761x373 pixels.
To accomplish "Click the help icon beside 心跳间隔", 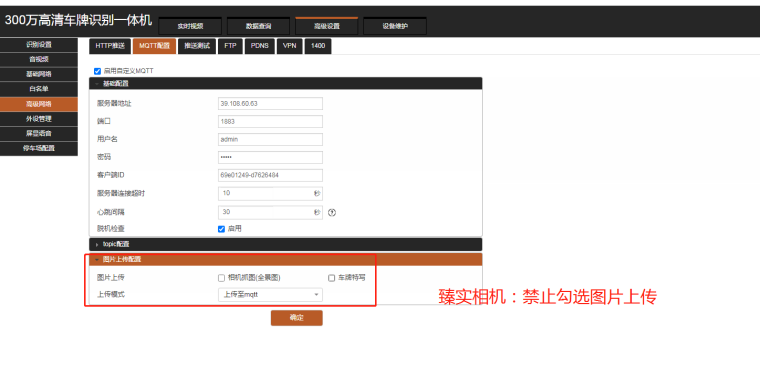I will pyautogui.click(x=332, y=212).
